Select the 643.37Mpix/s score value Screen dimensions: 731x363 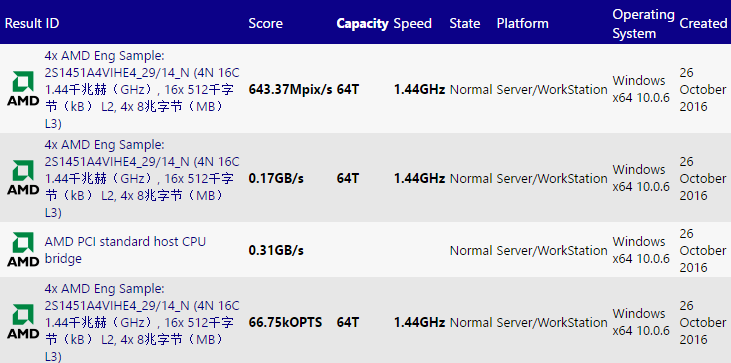pyautogui.click(x=290, y=89)
